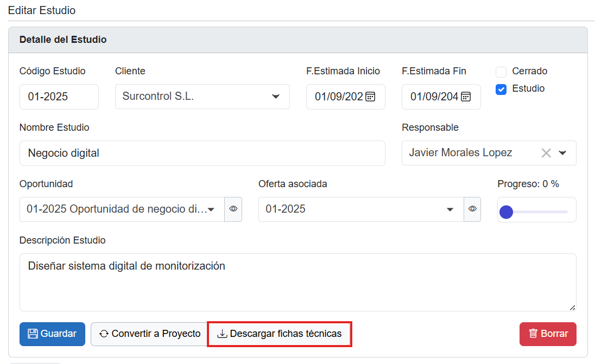This screenshot has height=364, width=595.
Task: Click Convertir a Proyecto button
Action: (149, 334)
